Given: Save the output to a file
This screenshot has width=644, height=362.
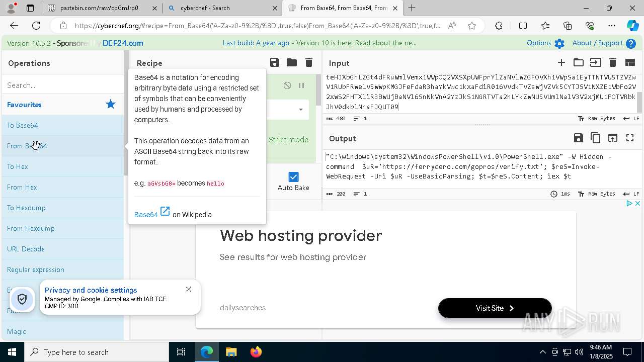Looking at the screenshot, I should pos(578,138).
